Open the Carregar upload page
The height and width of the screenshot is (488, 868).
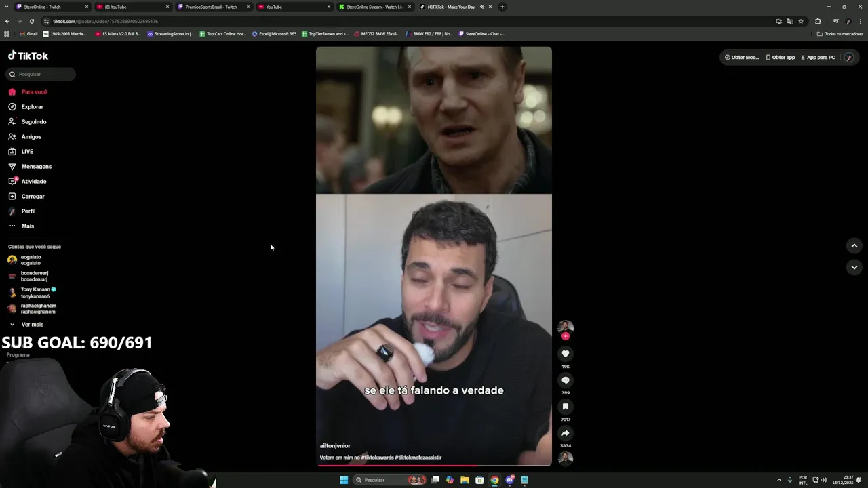[26, 196]
